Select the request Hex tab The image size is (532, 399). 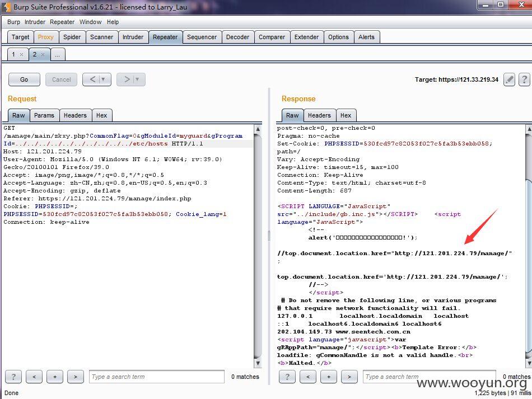(102, 115)
